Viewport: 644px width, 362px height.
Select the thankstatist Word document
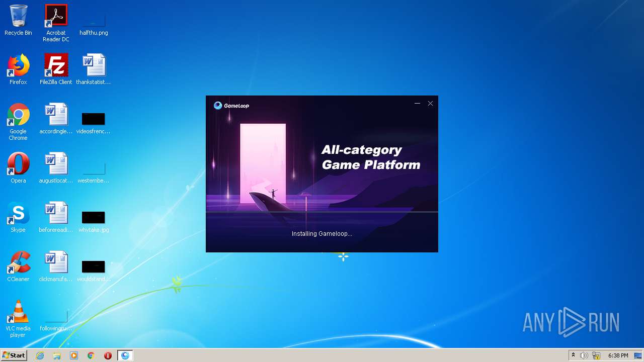[x=94, y=69]
